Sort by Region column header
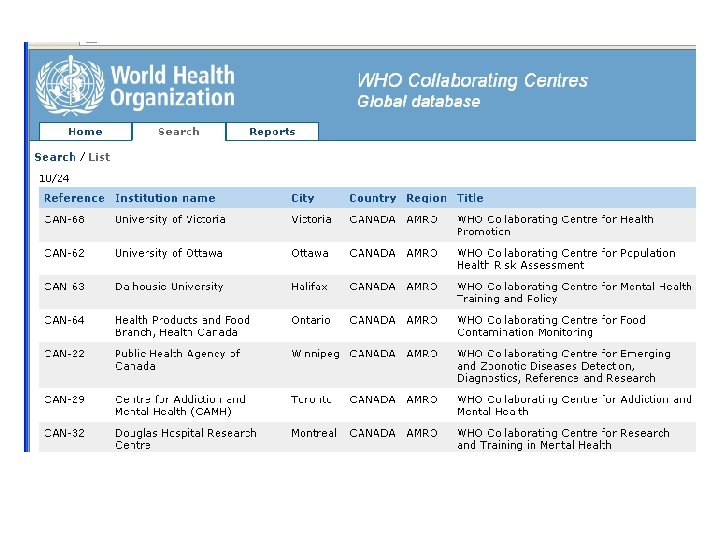 click(426, 198)
